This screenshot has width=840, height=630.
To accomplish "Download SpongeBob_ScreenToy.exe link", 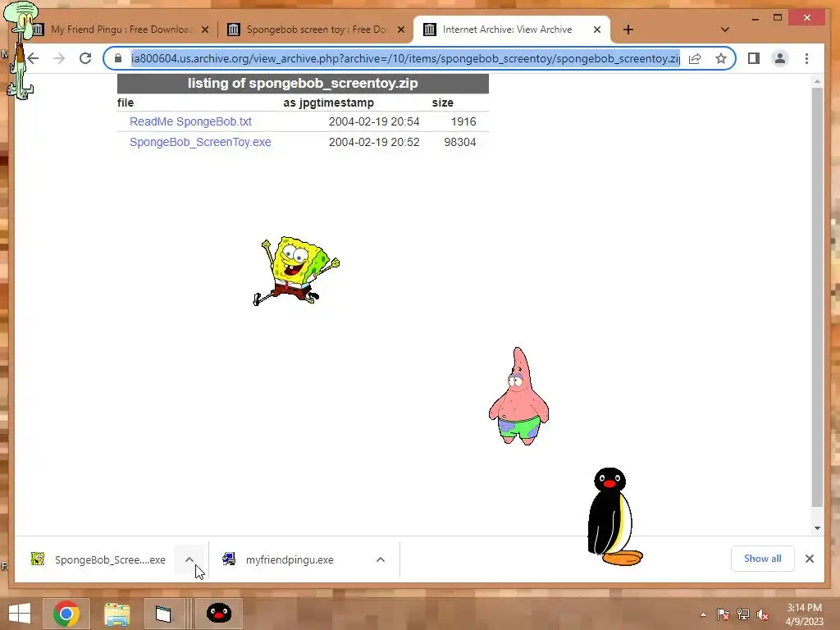I will [x=200, y=142].
